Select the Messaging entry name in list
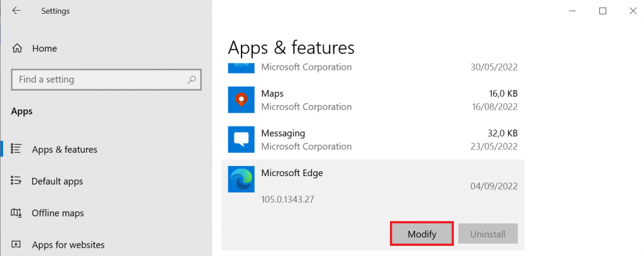This screenshot has height=256, width=644. [x=283, y=133]
